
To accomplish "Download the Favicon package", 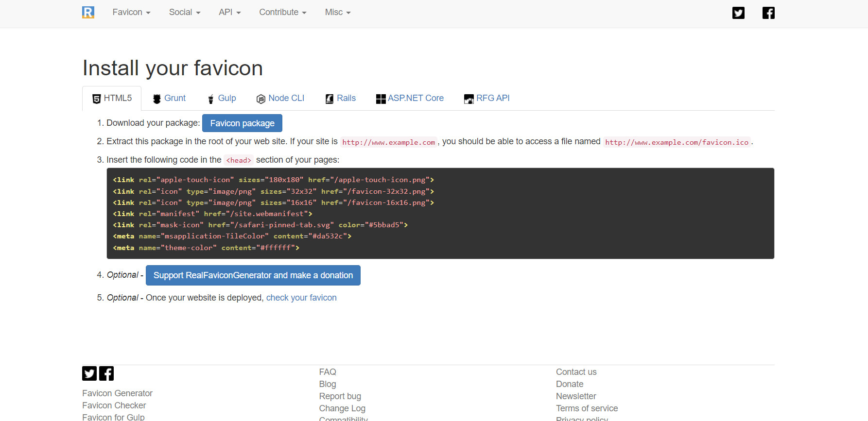I will pos(242,123).
